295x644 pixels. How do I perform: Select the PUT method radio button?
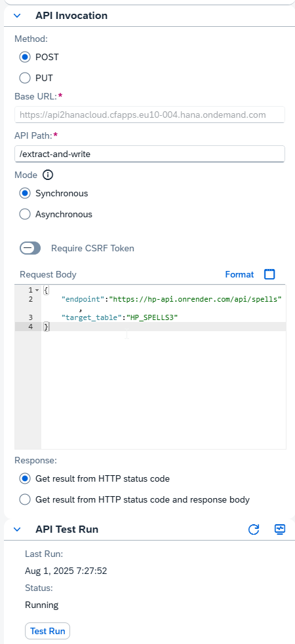click(25, 78)
